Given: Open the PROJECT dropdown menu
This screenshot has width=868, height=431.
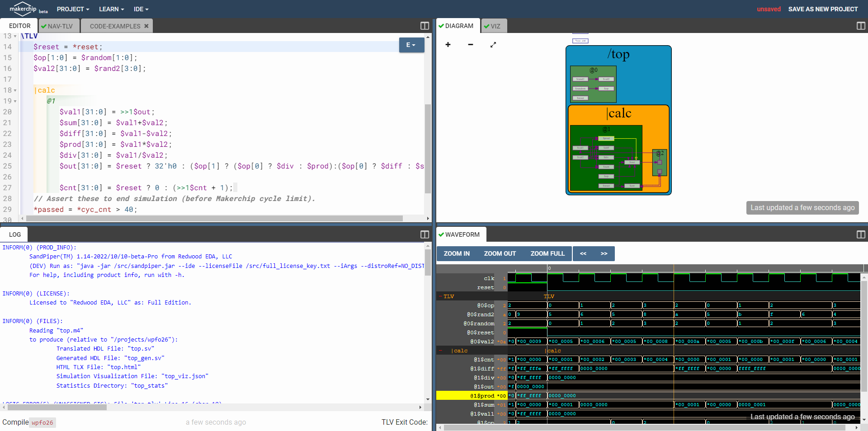Looking at the screenshot, I should tap(73, 9).
